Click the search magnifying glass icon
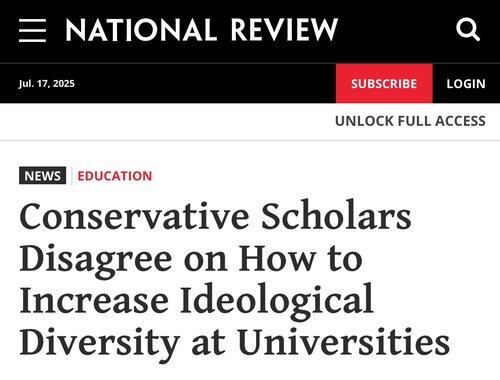Screen dimensions: 500x380 coord(468,30)
